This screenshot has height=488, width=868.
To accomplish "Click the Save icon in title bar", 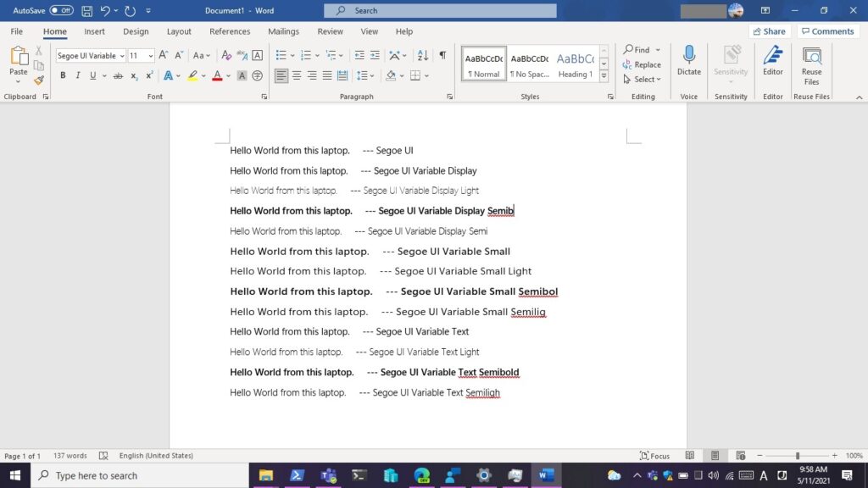I will [87, 10].
